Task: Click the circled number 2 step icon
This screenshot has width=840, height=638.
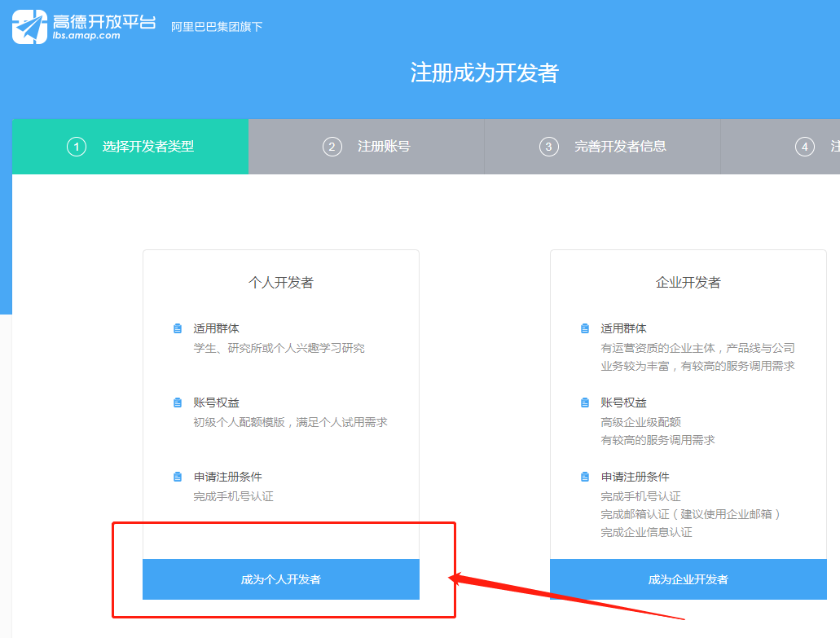Action: [332, 147]
